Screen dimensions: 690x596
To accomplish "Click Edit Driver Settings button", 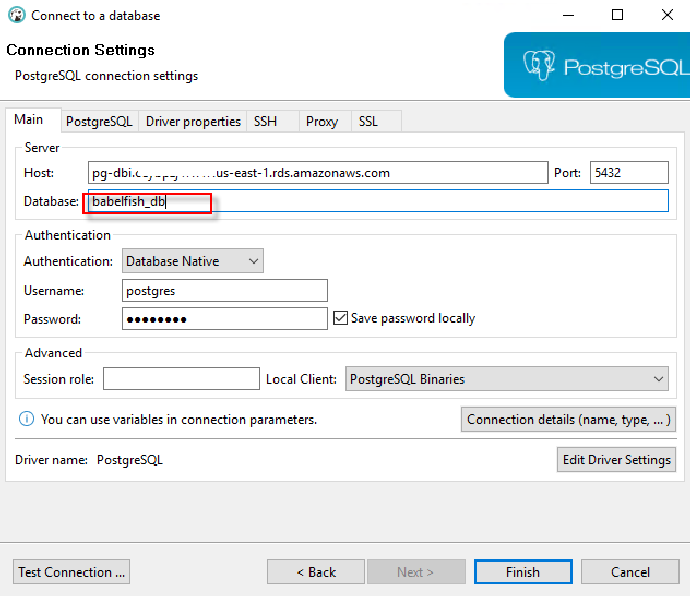I will click(x=616, y=460).
